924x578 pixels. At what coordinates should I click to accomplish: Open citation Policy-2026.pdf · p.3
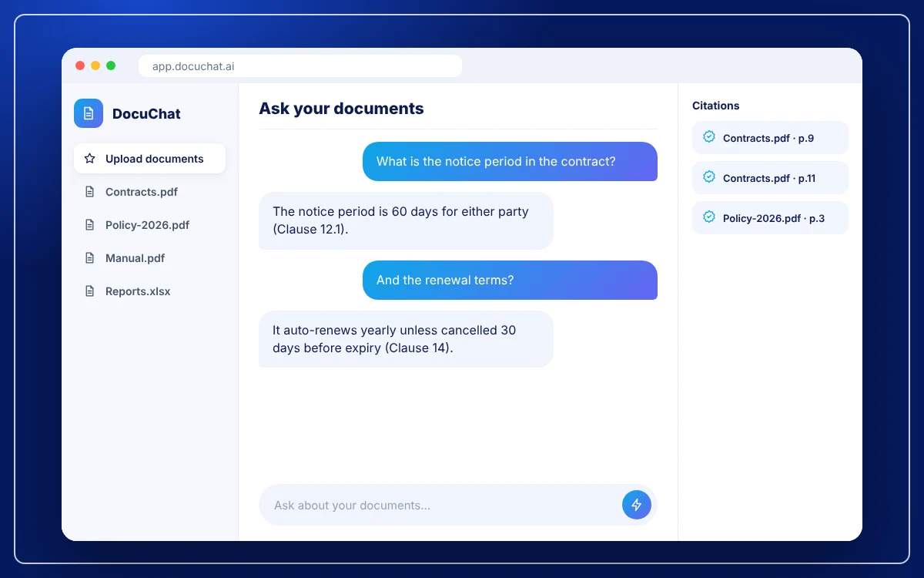(x=770, y=218)
